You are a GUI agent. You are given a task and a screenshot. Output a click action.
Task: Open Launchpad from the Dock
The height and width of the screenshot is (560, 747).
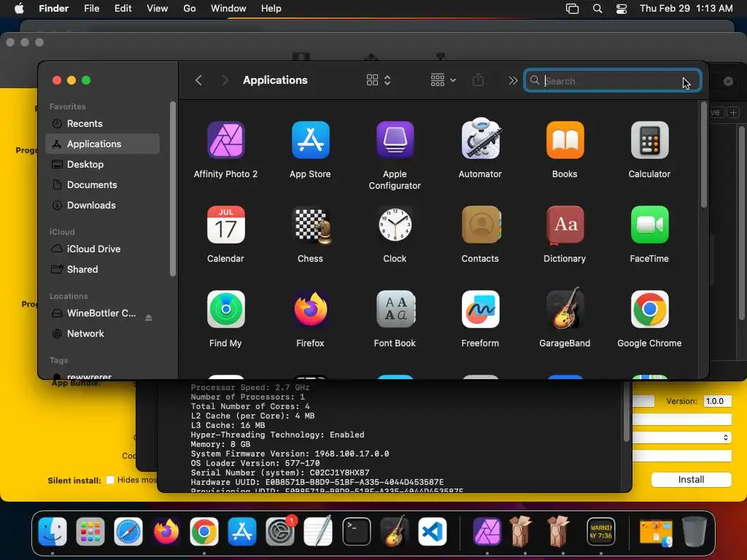pyautogui.click(x=90, y=532)
